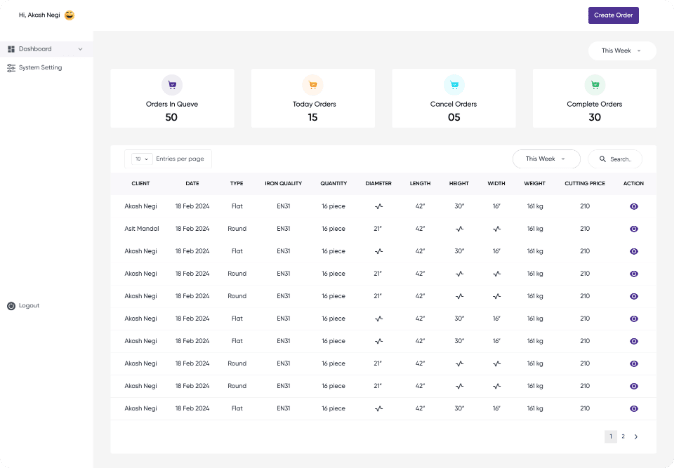Click the Complete Orders count 30
The image size is (674, 468).
[594, 117]
